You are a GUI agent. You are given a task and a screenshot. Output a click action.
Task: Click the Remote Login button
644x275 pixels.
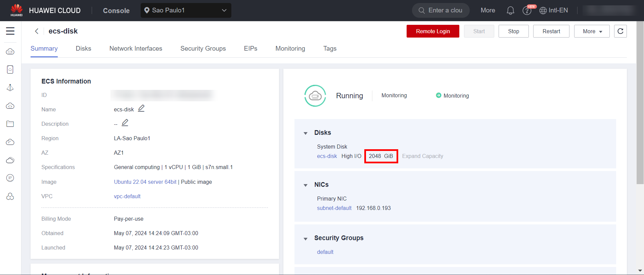(432, 31)
